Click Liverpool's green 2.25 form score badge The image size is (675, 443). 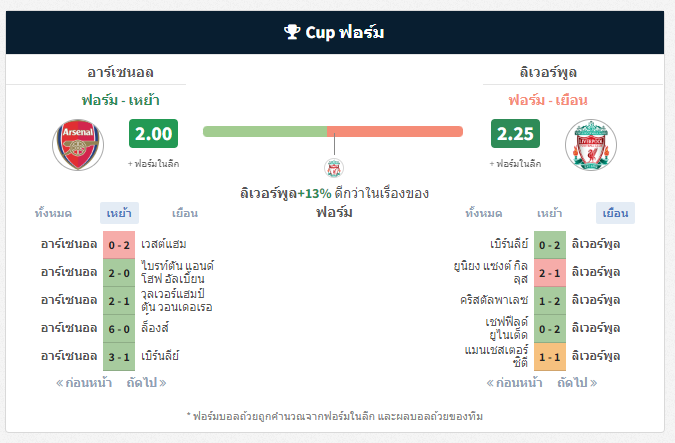click(x=515, y=133)
